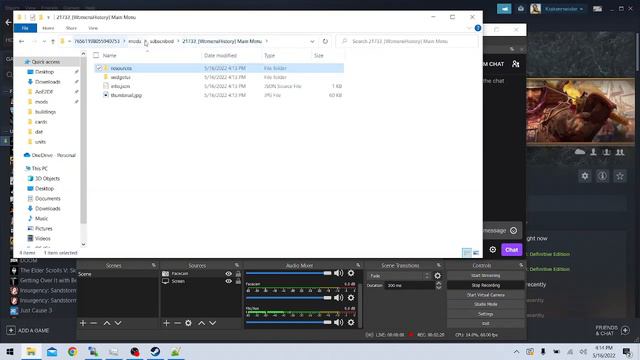Mute the Facecam audio track
The image size is (640, 360).
[338, 298]
